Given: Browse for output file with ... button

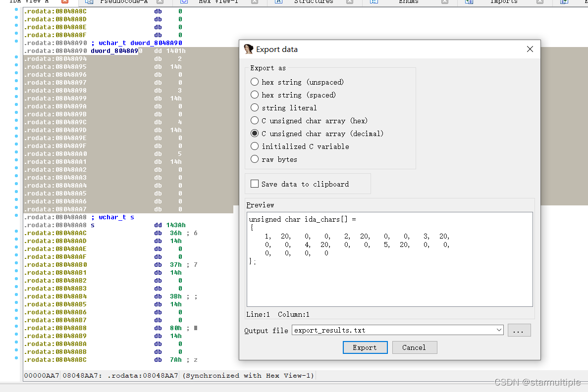Looking at the screenshot, I should click(x=519, y=330).
